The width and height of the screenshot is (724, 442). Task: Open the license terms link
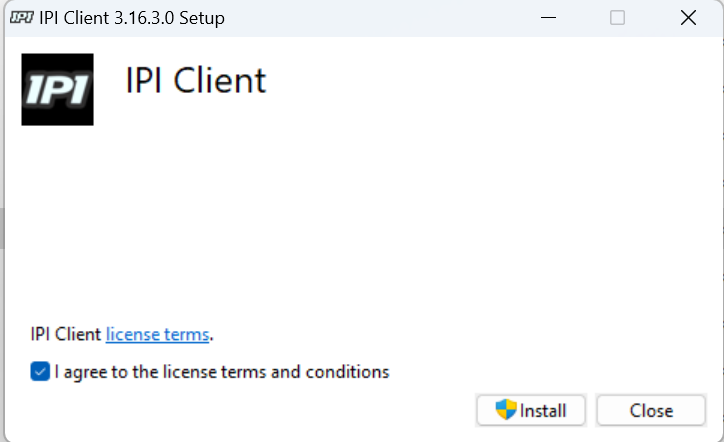(157, 334)
